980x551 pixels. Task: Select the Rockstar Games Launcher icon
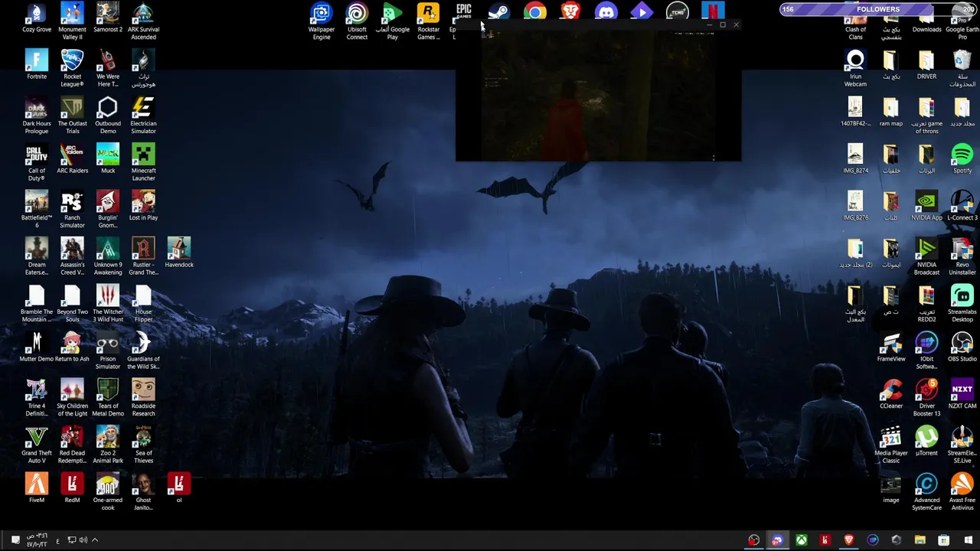pyautogui.click(x=428, y=21)
